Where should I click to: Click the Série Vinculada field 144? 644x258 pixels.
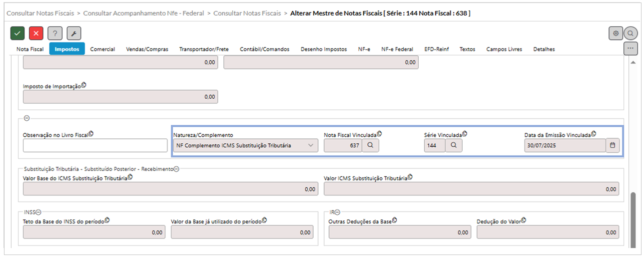[434, 145]
